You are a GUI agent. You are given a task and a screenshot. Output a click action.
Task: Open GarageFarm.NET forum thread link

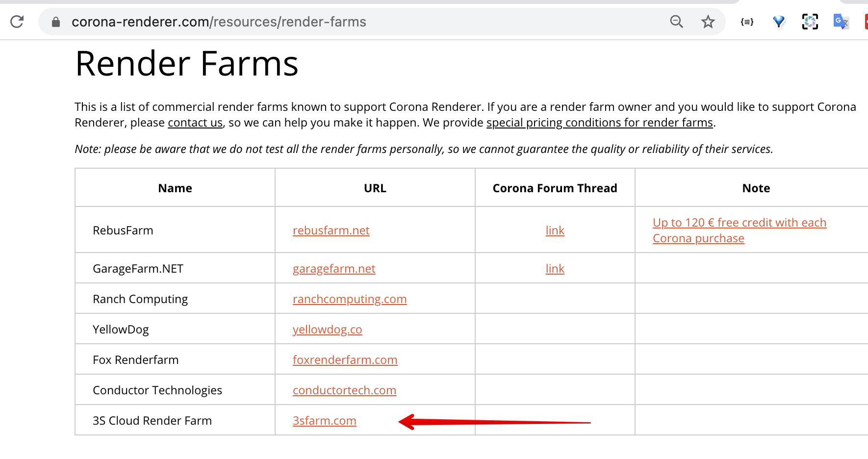click(555, 268)
